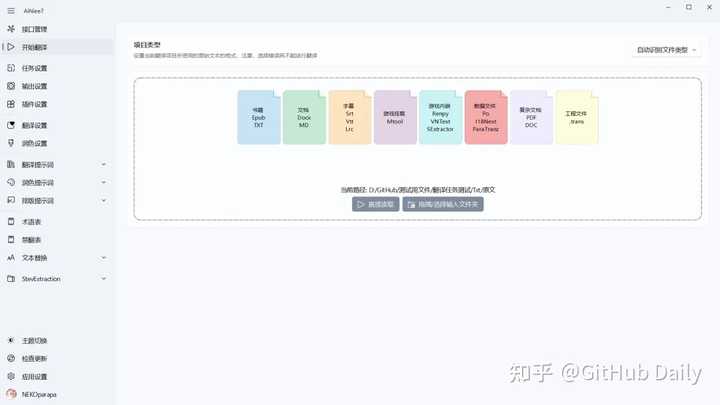Click 检查更新 check for updates
Image resolution: width=720 pixels, height=405 pixels.
[56, 358]
